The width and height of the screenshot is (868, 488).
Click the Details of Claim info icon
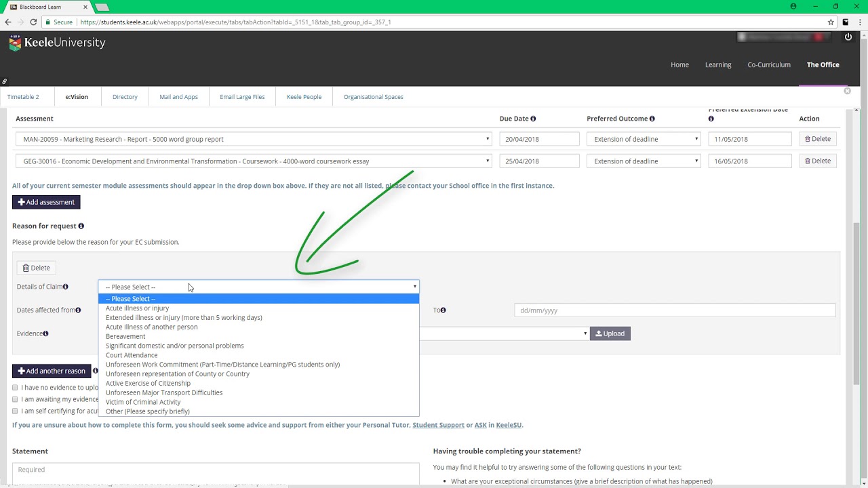click(66, 287)
